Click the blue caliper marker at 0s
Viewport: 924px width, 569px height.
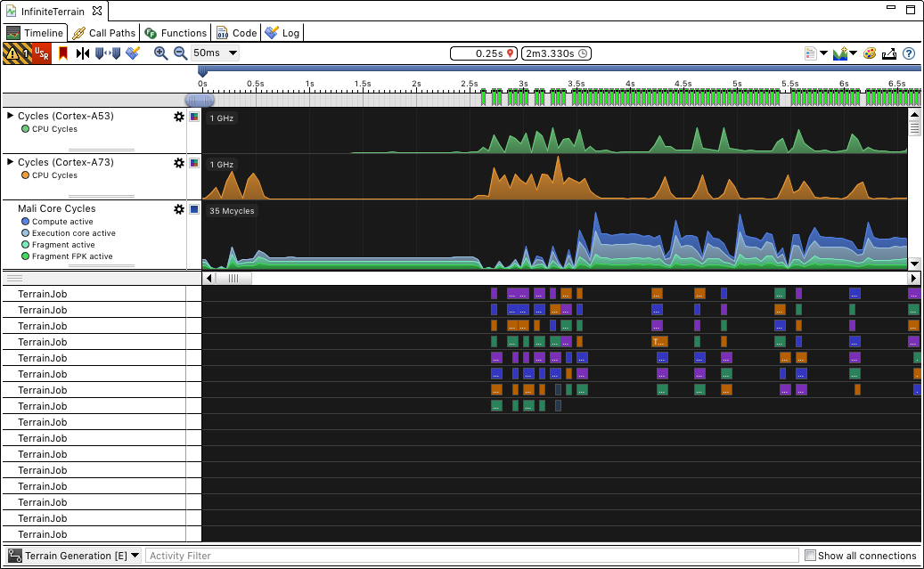click(203, 72)
